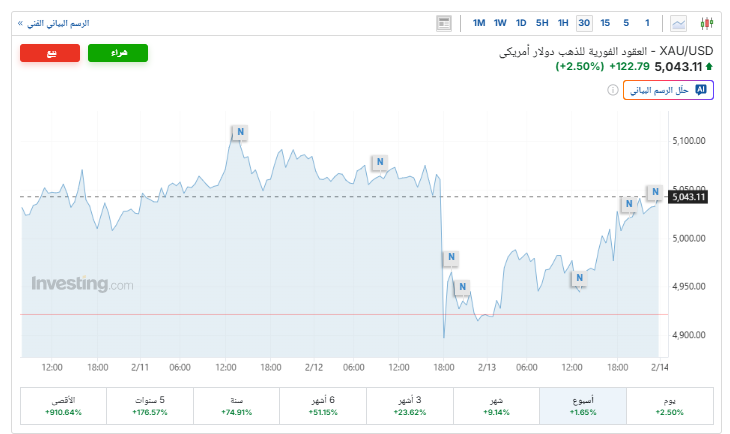Switch to area chart type
Viewport: 730px width, 434px height.
pos(680,23)
